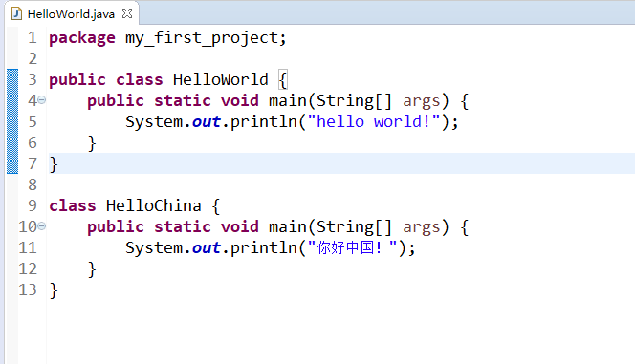This screenshot has width=635, height=364.
Task: Click line number 8 in the gutter
Action: click(33, 184)
